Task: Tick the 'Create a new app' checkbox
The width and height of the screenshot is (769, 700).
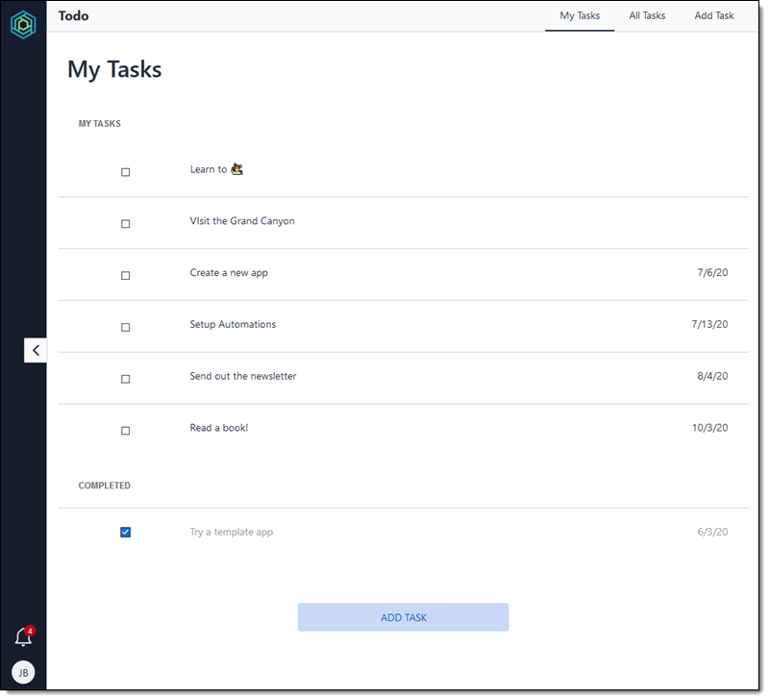Action: point(125,276)
